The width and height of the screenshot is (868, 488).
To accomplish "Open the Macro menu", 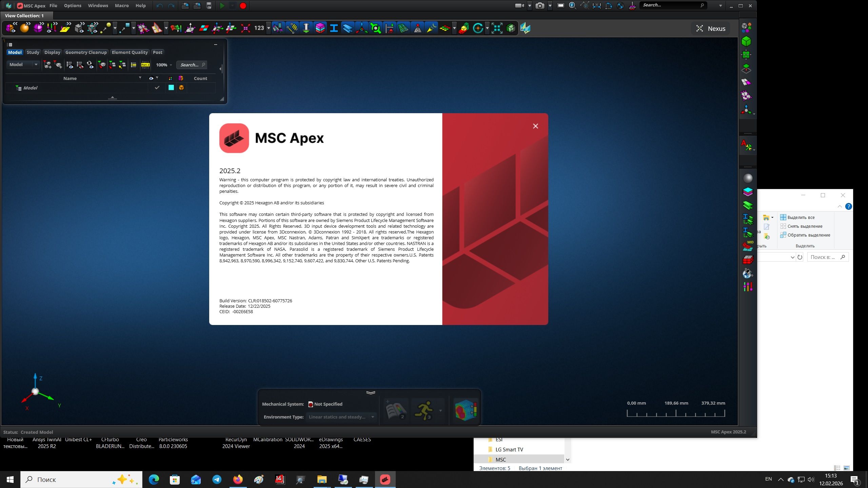I will (x=121, y=5).
